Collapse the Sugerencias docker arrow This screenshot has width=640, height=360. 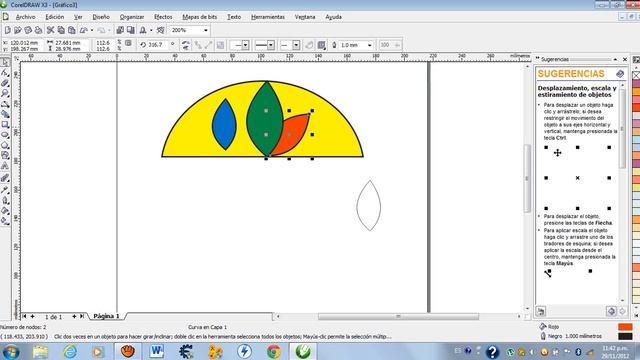click(x=615, y=60)
